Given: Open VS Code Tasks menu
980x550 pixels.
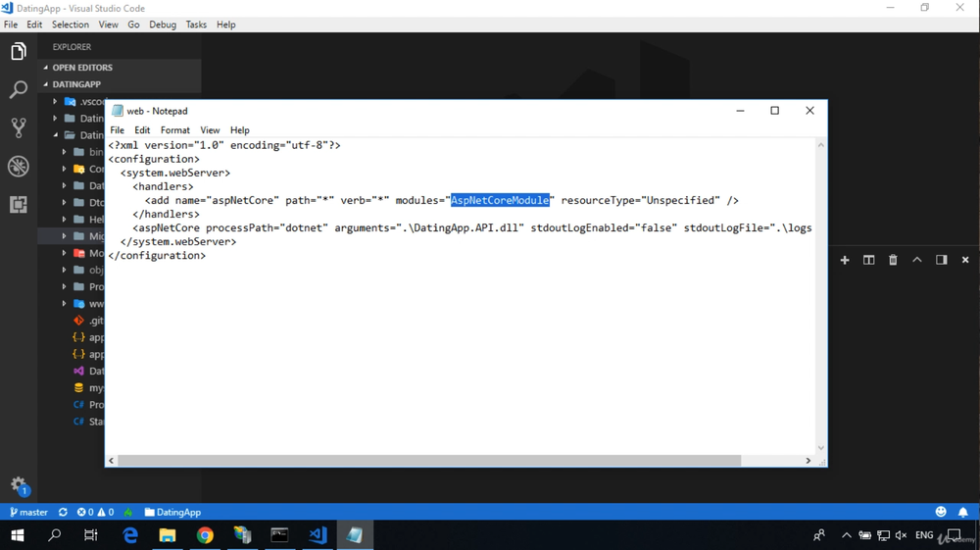Looking at the screenshot, I should click(196, 25).
